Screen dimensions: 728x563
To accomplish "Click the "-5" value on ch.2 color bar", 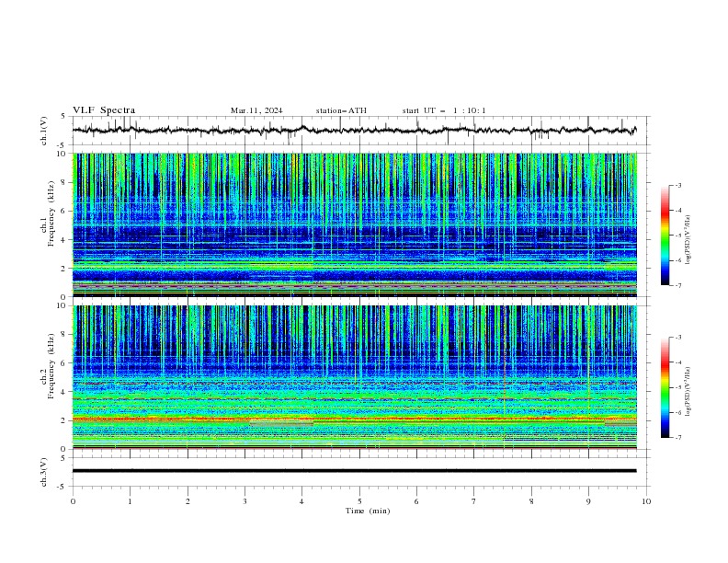I will (678, 387).
